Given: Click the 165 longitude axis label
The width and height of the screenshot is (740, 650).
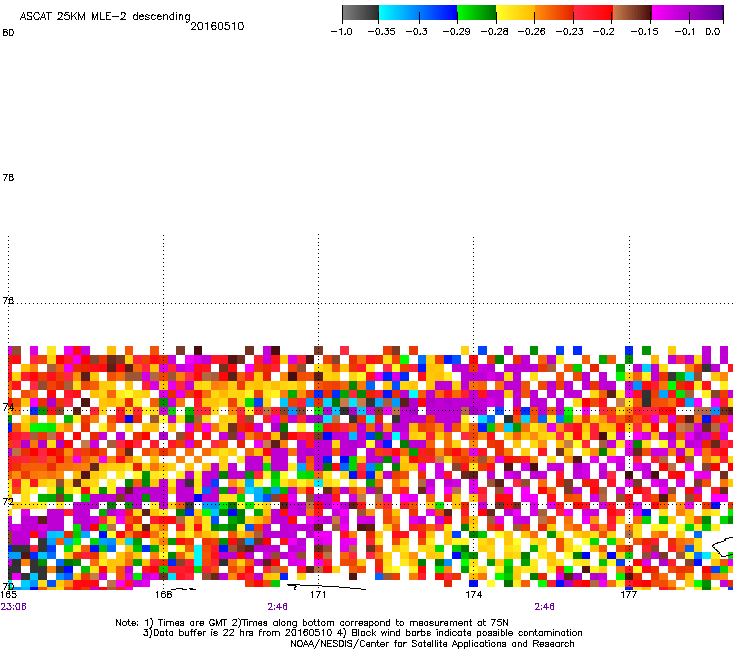Looking at the screenshot, I should (8, 595).
